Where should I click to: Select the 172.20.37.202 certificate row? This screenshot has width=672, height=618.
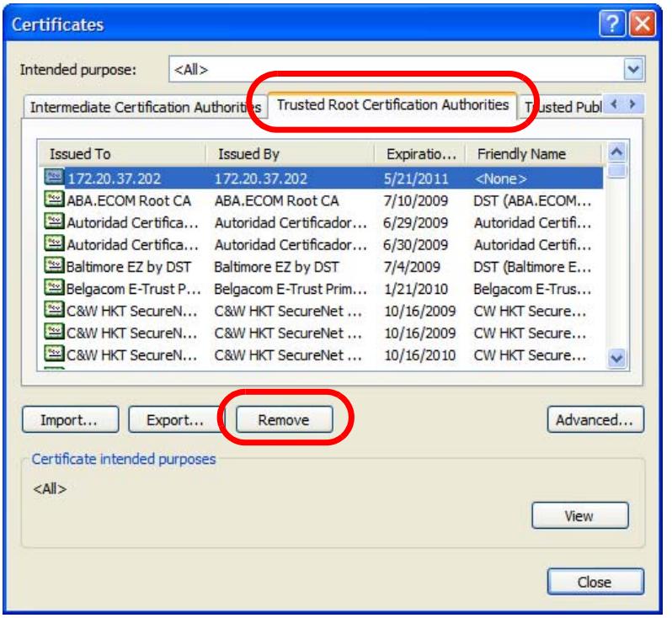[323, 178]
